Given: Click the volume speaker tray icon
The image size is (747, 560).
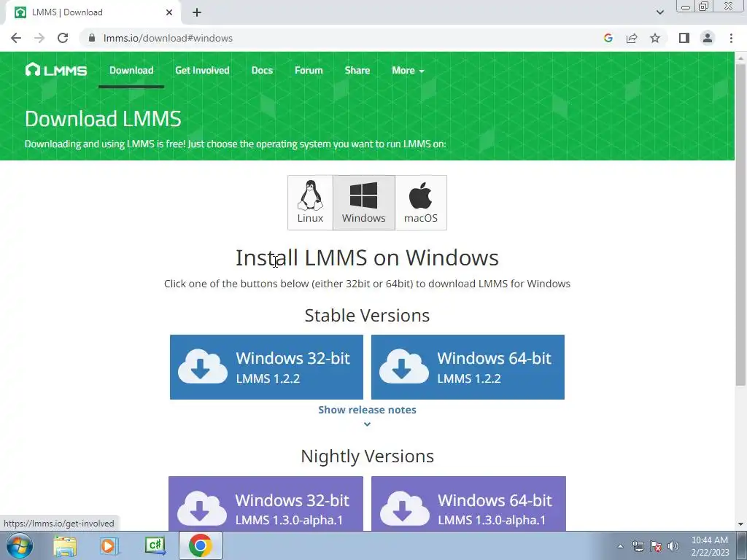Looking at the screenshot, I should point(673,546).
